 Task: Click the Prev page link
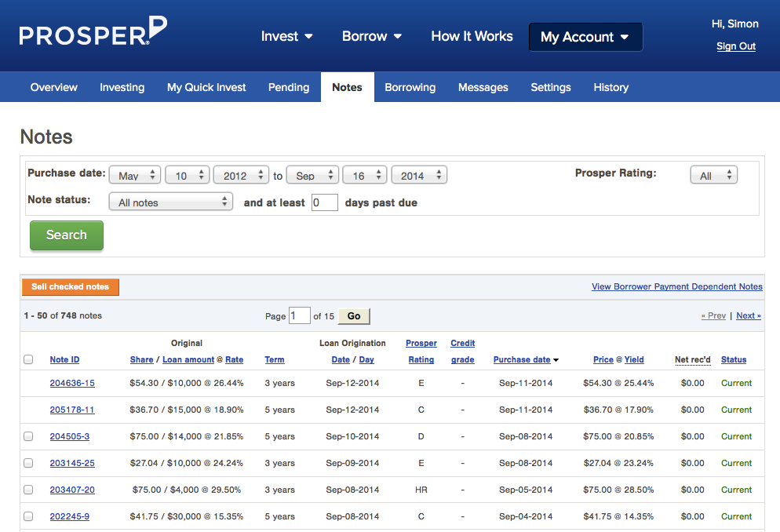tap(713, 315)
